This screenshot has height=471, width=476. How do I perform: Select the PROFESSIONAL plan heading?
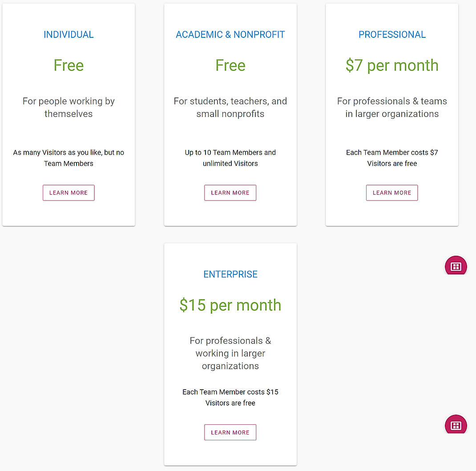click(x=392, y=34)
